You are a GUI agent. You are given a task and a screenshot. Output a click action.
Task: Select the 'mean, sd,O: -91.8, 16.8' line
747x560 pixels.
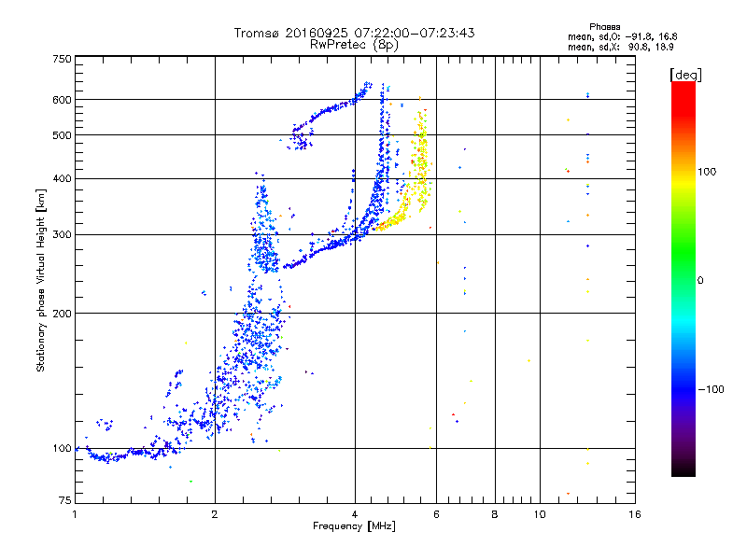point(622,36)
